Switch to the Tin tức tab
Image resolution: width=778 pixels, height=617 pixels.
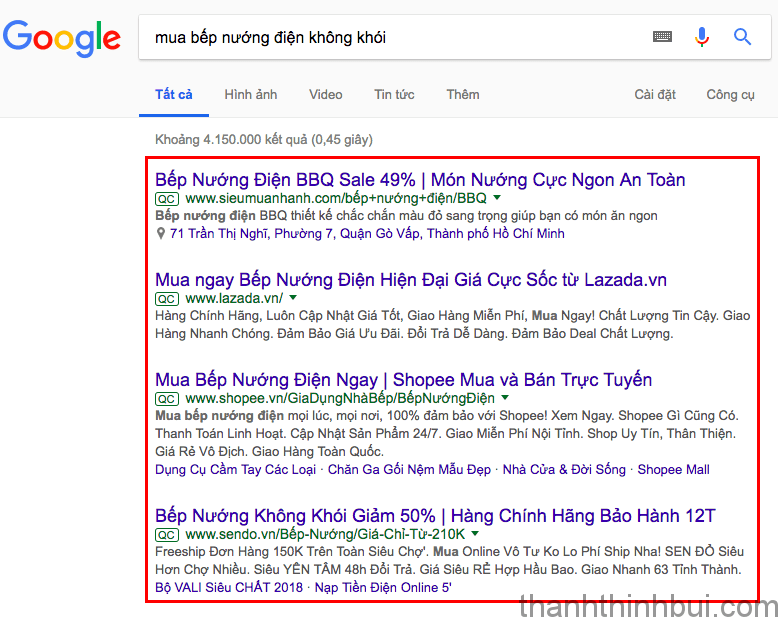coord(394,95)
